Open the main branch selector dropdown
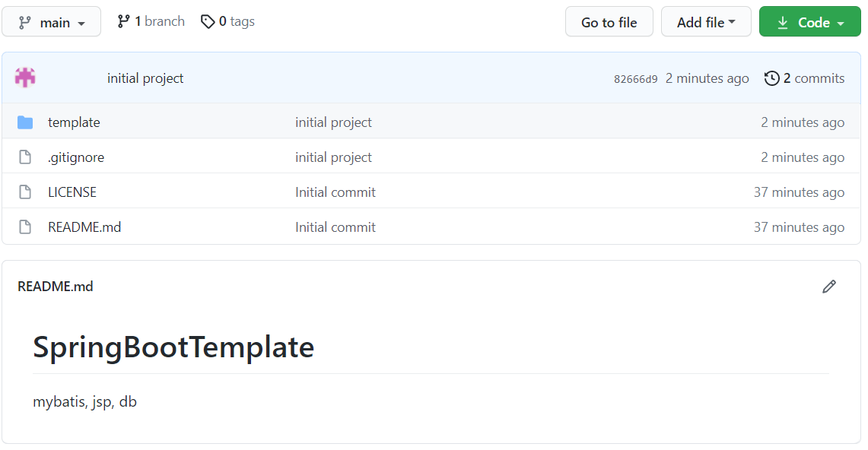This screenshot has width=868, height=450. 52,22
